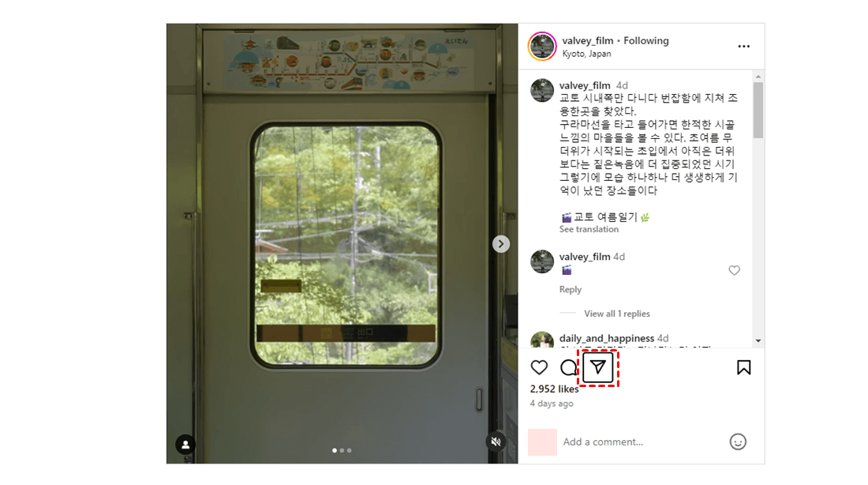Image resolution: width=868 pixels, height=485 pixels.
Task: Open Kyoto, Japan location link
Action: (x=586, y=54)
